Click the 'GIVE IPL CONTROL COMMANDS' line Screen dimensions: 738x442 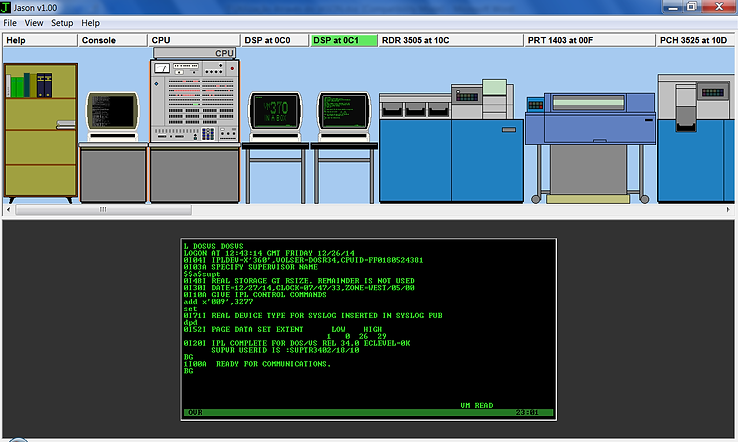coord(255,295)
